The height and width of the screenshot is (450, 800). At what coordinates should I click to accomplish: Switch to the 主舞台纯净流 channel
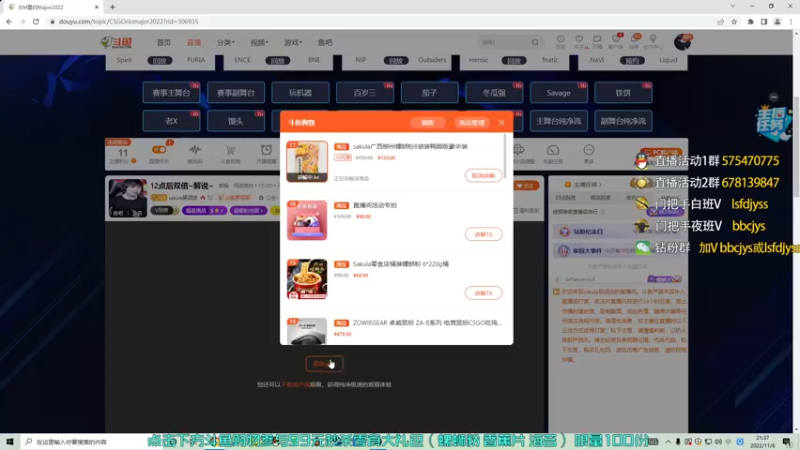coord(559,121)
